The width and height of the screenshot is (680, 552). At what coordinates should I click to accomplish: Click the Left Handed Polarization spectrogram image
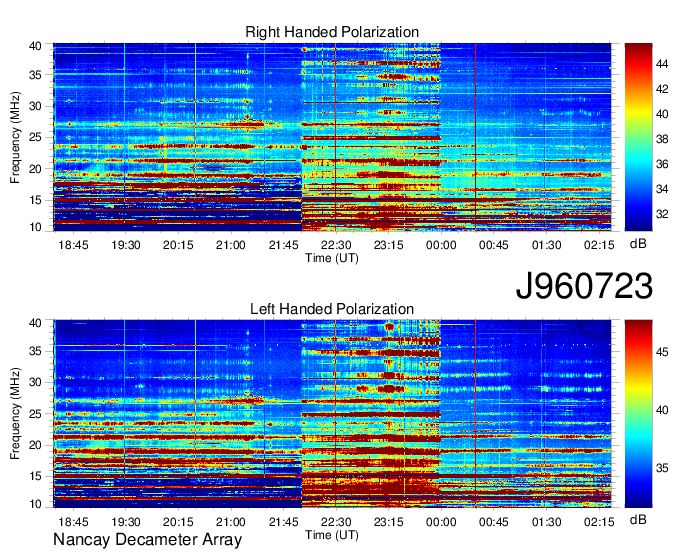332,414
